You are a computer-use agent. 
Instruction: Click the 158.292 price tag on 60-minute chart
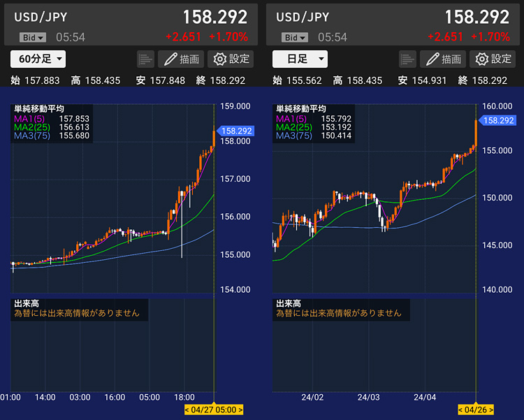tap(236, 131)
